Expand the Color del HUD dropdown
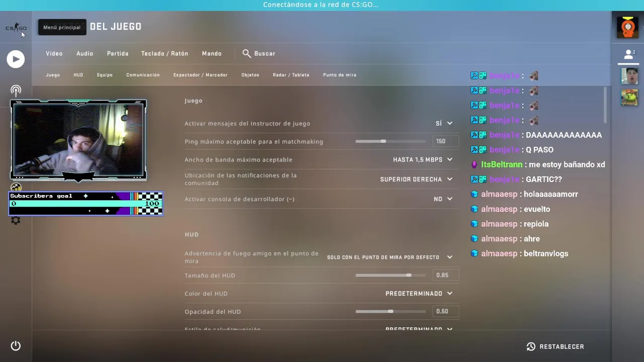 click(x=419, y=293)
